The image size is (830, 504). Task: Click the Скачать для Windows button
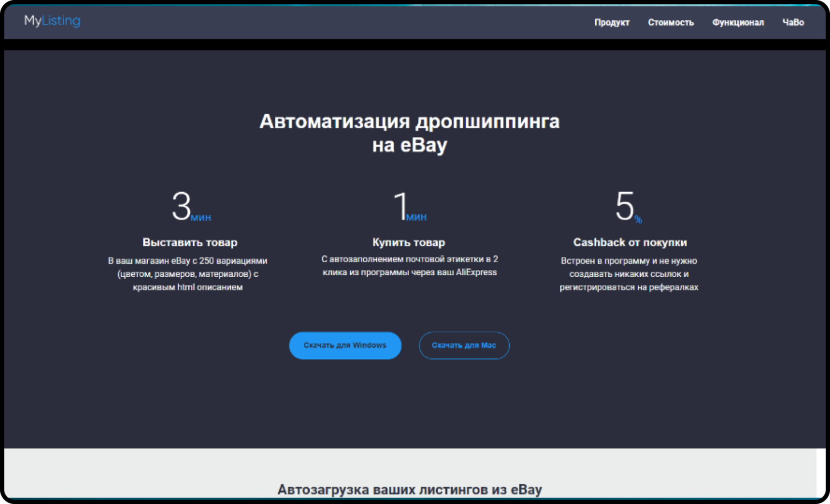345,345
